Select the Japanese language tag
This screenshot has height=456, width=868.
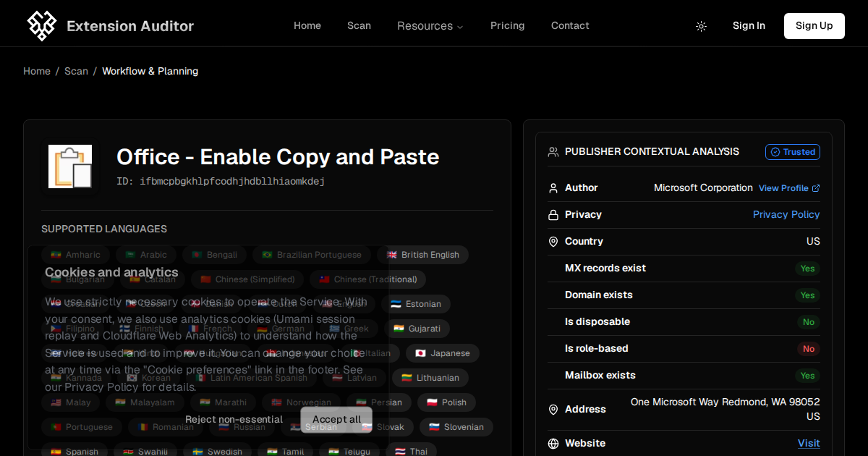click(x=443, y=353)
